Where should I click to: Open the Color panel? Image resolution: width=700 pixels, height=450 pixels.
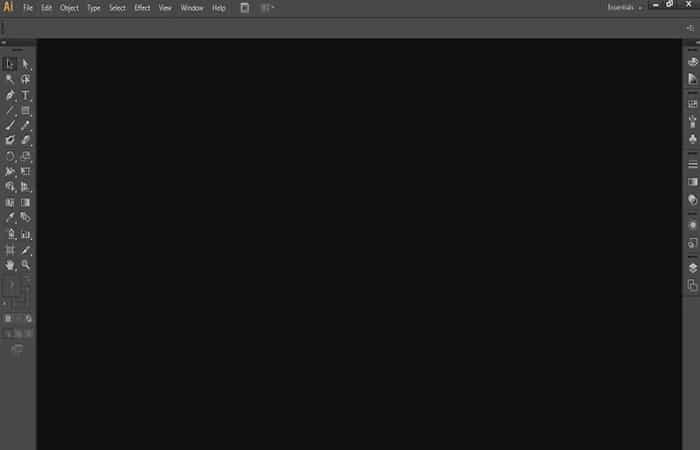[692, 62]
